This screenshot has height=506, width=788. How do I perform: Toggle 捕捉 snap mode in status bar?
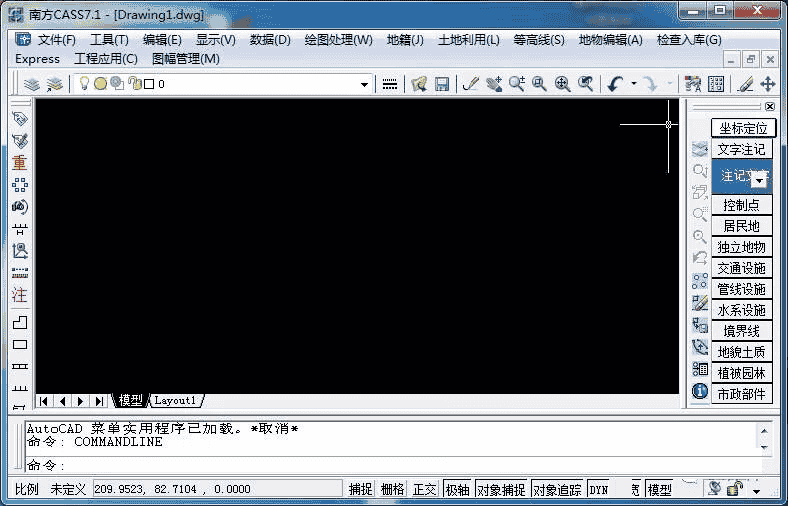pyautogui.click(x=360, y=489)
